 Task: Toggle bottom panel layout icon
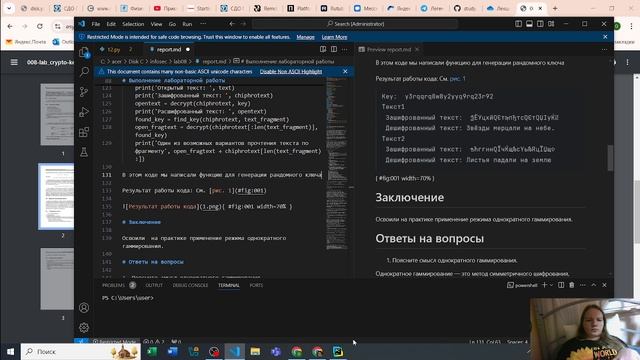[x=529, y=24]
